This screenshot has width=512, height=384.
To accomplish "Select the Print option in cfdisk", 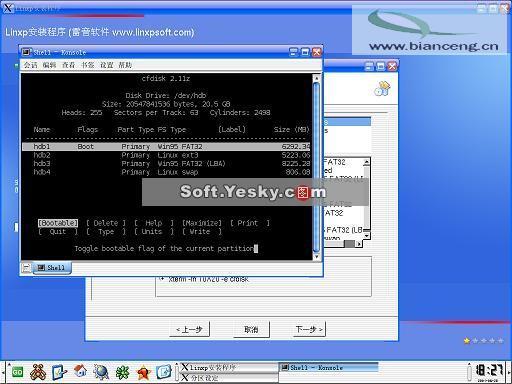I will point(250,223).
